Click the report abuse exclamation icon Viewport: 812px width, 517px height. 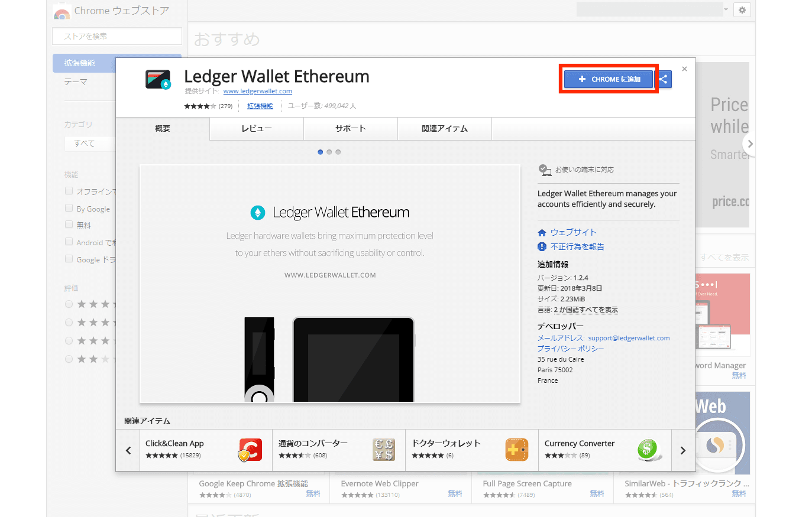pos(542,247)
